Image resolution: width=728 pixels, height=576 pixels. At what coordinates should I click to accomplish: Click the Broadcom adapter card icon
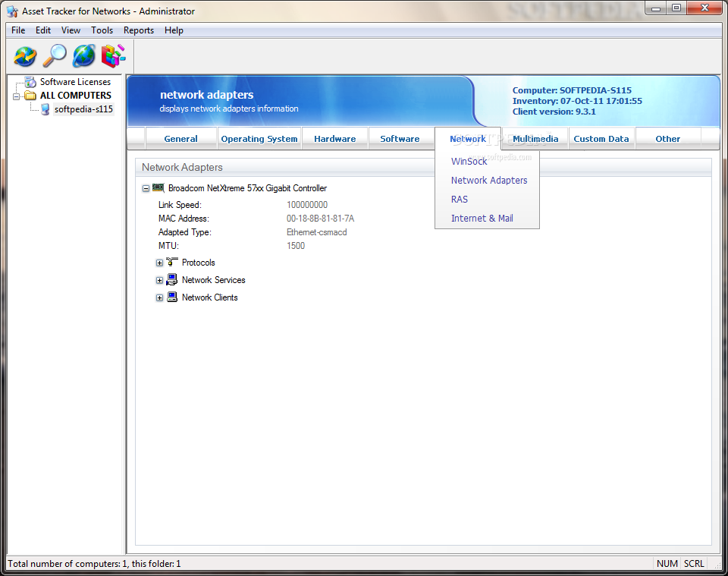pos(158,187)
